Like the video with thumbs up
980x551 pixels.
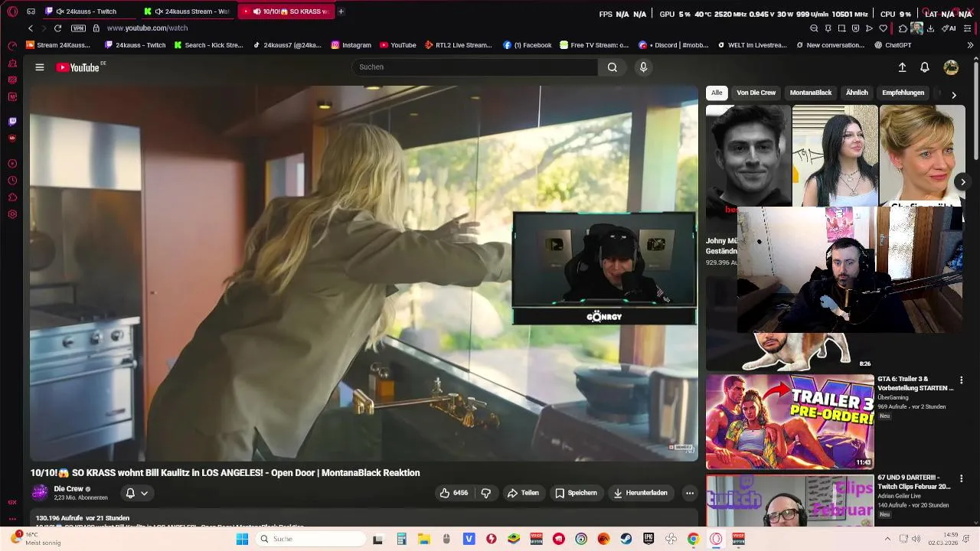pos(453,493)
